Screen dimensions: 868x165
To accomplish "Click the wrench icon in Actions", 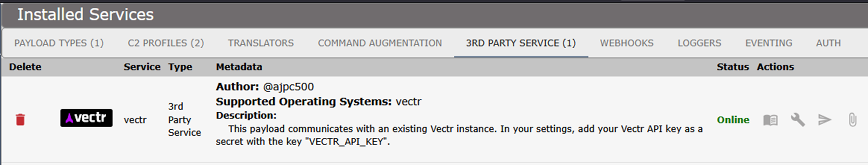I will click(x=797, y=120).
